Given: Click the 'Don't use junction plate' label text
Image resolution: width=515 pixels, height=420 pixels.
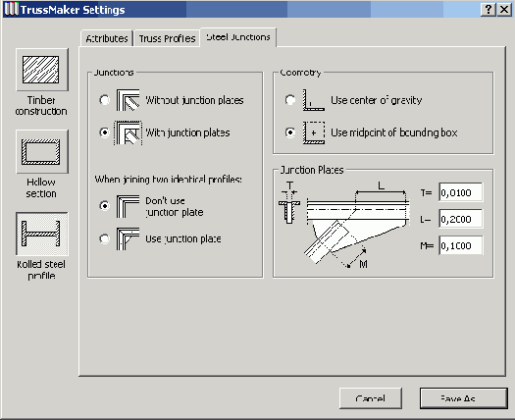Looking at the screenshot, I should tap(174, 206).
